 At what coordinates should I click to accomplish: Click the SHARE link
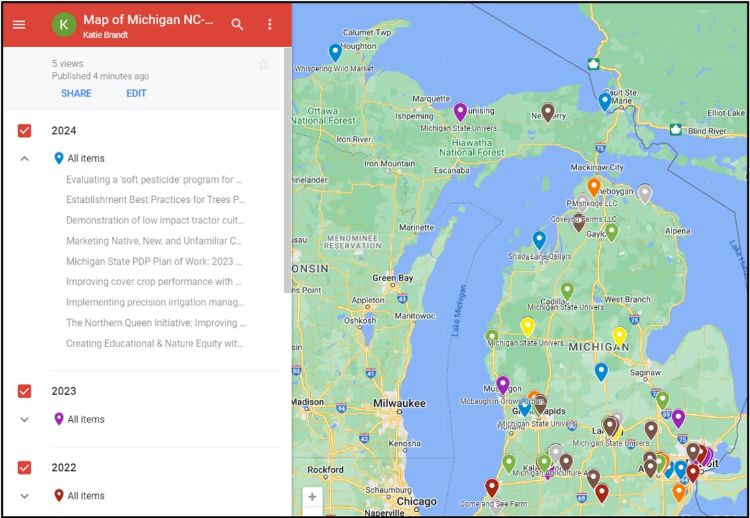click(x=77, y=93)
